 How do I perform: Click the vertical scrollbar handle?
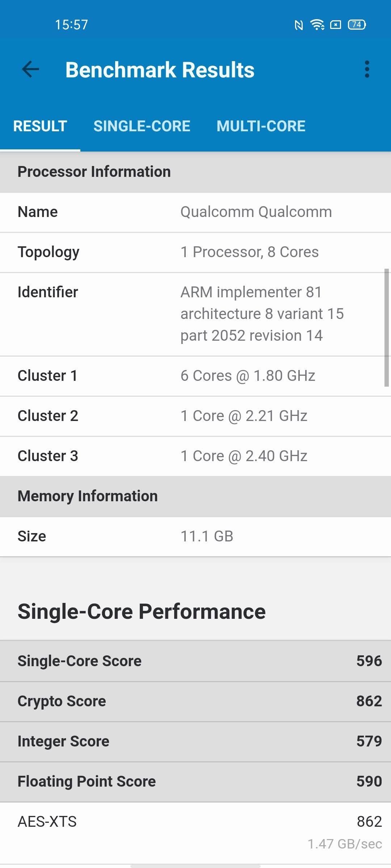(386, 327)
